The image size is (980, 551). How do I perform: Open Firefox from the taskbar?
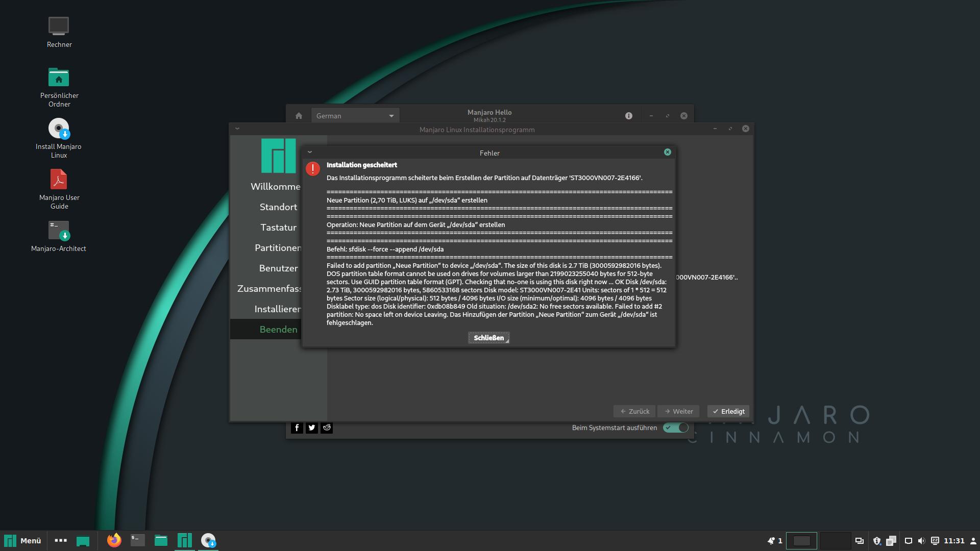(x=114, y=540)
